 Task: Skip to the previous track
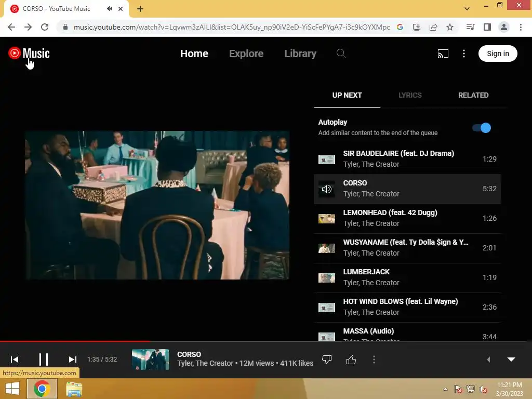coord(15,360)
